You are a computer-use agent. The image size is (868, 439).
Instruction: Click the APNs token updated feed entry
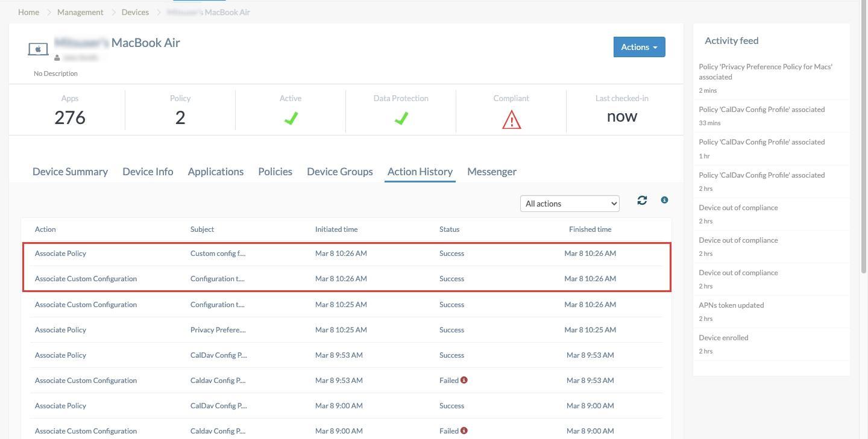pyautogui.click(x=771, y=311)
